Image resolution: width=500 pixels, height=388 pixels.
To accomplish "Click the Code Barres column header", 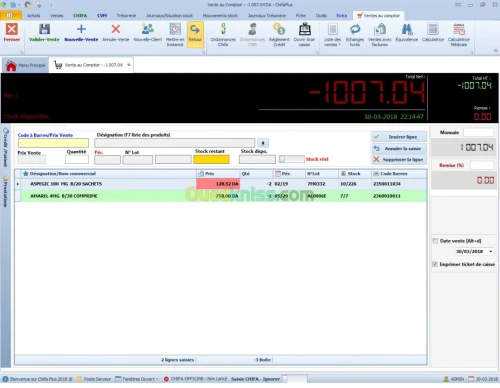I will [399, 174].
